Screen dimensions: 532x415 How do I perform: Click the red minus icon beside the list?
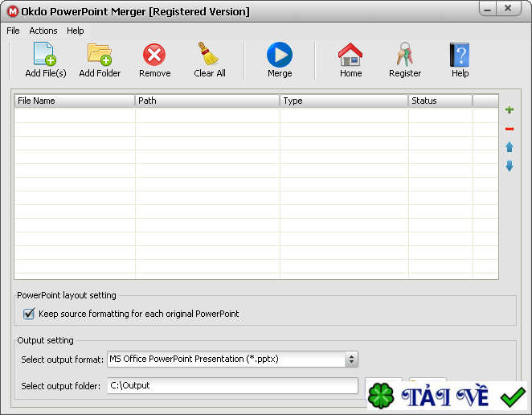509,129
